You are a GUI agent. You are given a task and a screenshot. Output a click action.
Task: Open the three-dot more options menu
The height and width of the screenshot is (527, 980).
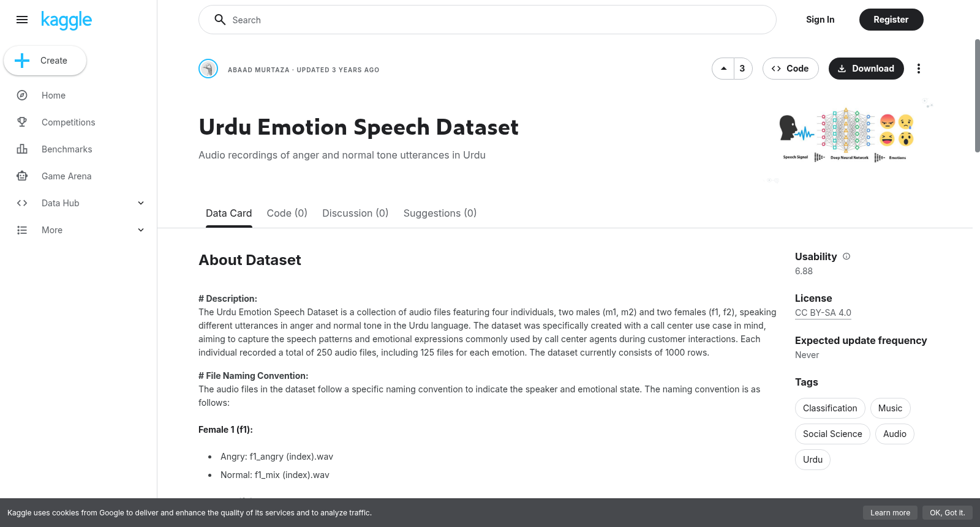tap(918, 69)
